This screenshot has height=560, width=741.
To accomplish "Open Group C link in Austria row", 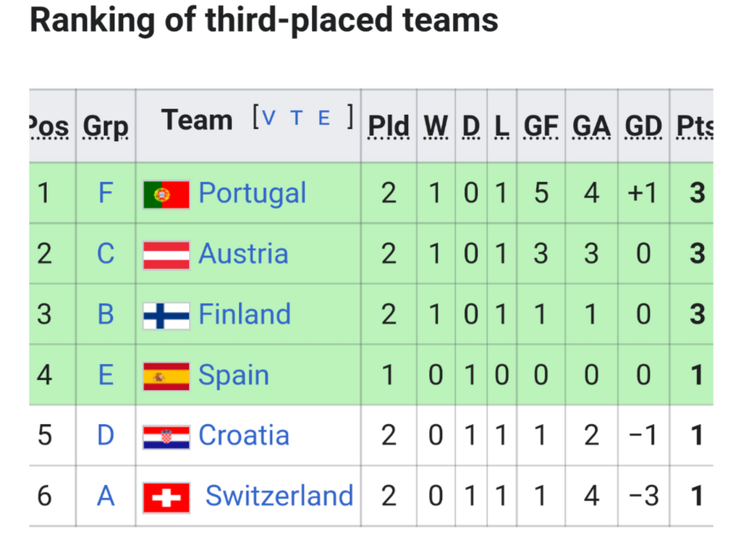I will click(x=106, y=254).
